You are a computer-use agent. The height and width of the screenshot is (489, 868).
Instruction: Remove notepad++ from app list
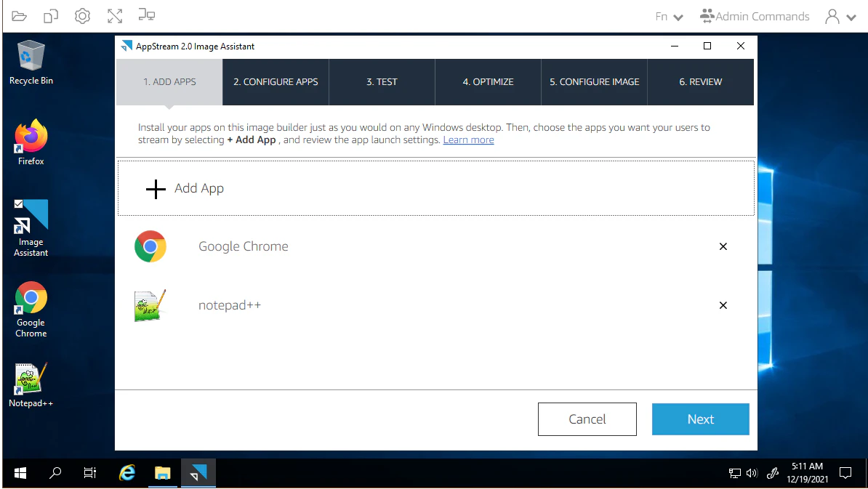[723, 305]
